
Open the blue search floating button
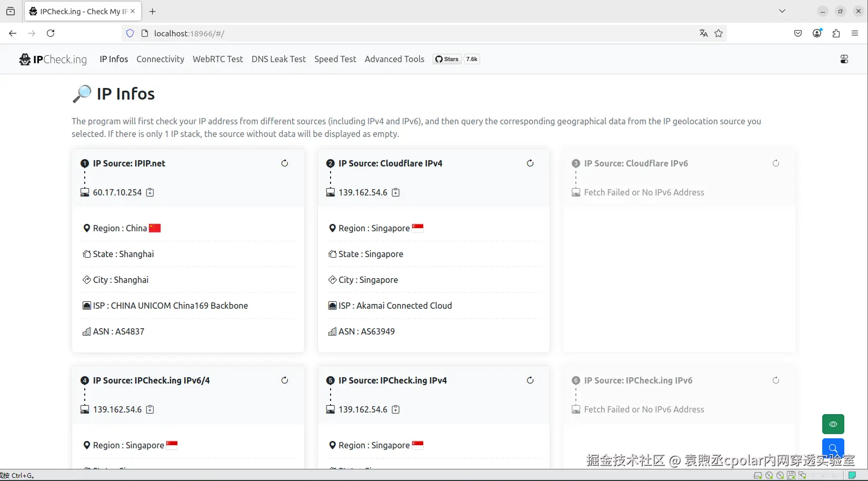pos(833,448)
